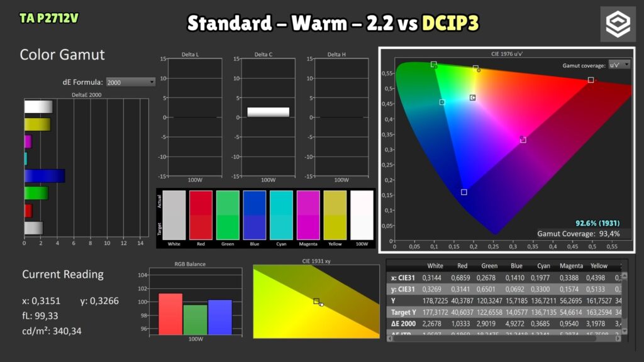Click the table's vertical scrollbar down arrow
Screen dimensions: 644x362
tap(625, 331)
